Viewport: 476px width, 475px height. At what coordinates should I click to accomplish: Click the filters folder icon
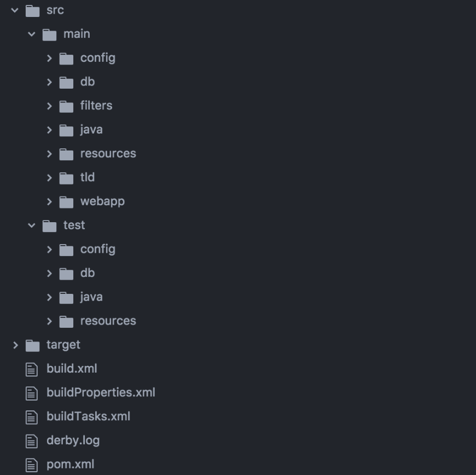pos(66,106)
